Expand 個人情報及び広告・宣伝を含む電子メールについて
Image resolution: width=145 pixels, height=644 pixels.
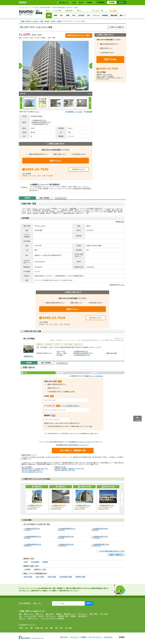[72, 445]
